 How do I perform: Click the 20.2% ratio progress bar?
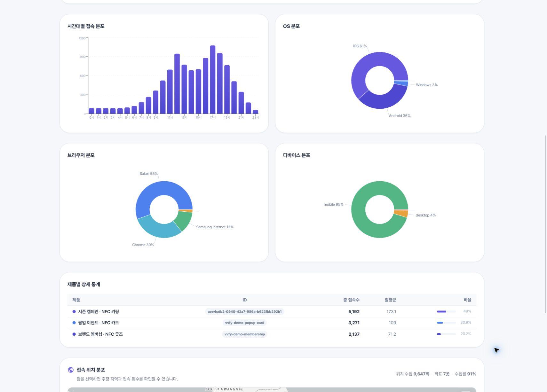click(446, 334)
